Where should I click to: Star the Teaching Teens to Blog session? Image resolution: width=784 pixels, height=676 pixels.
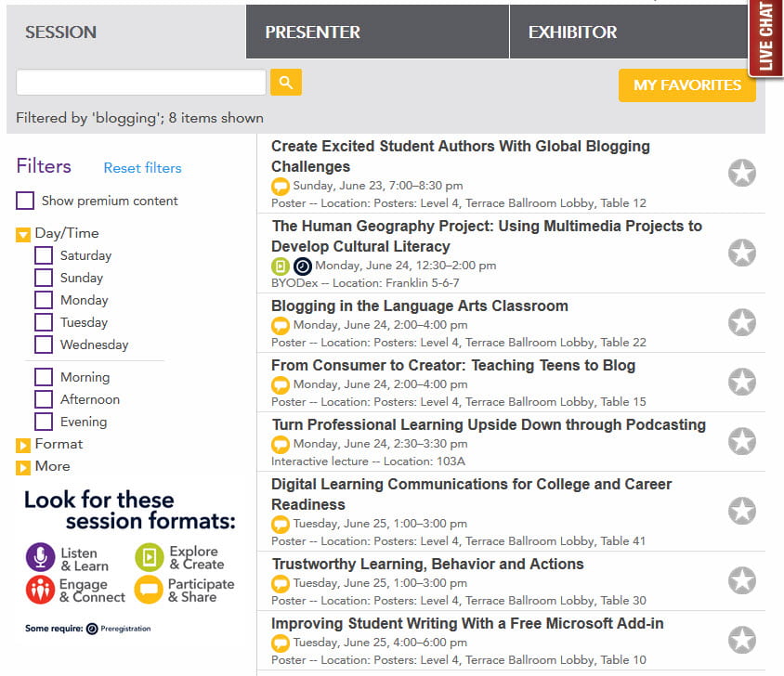pos(741,382)
